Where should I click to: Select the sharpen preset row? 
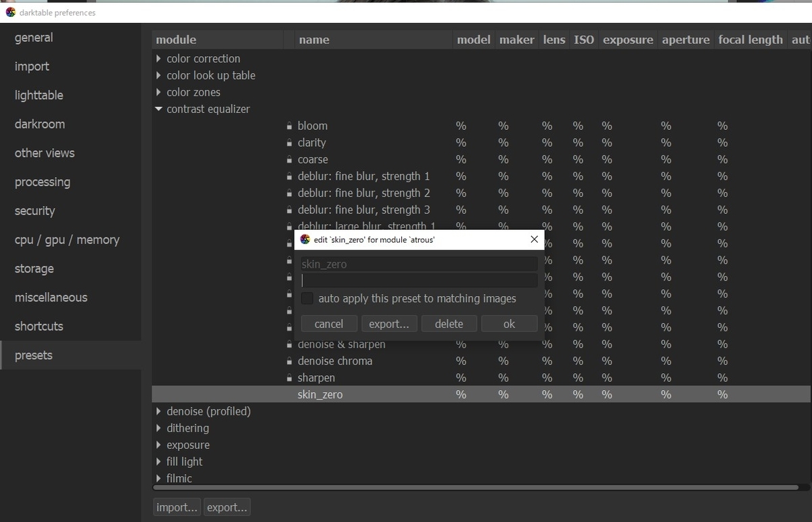click(x=480, y=378)
